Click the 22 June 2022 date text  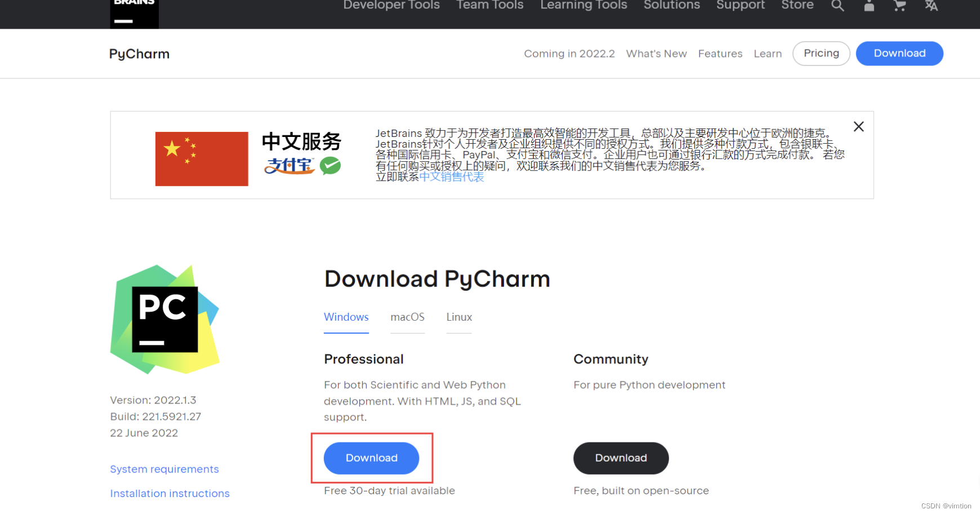coord(144,433)
